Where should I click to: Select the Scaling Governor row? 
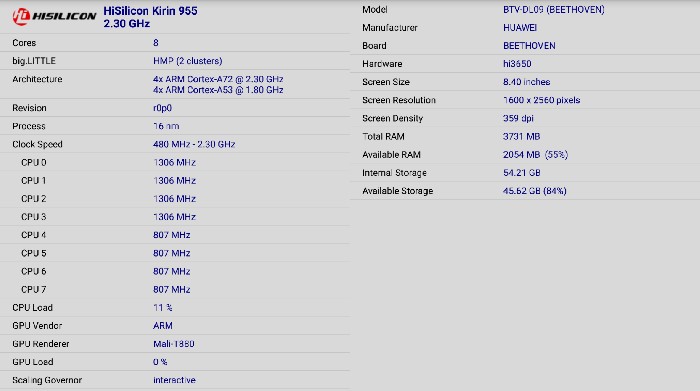[x=175, y=380]
